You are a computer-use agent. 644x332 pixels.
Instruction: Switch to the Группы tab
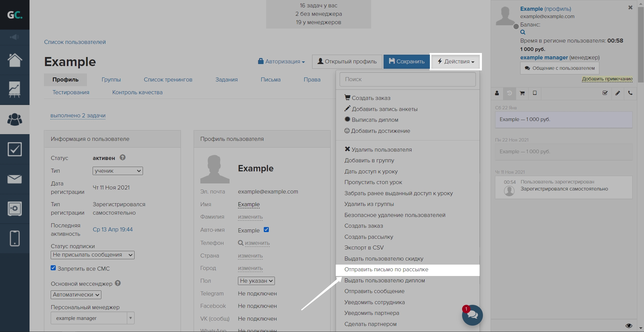click(111, 80)
